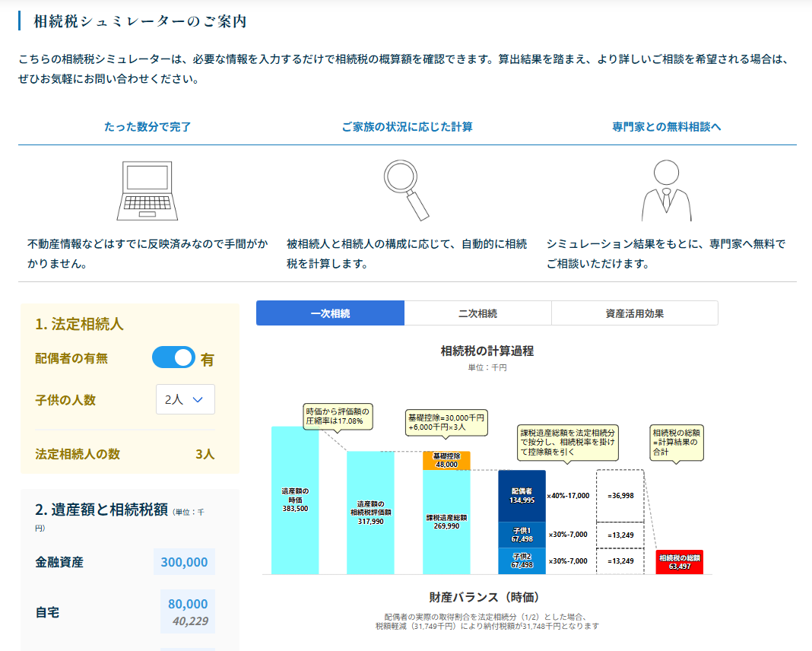The image size is (812, 651).
Task: Open the 子供の人数 dropdown
Action: click(x=185, y=399)
